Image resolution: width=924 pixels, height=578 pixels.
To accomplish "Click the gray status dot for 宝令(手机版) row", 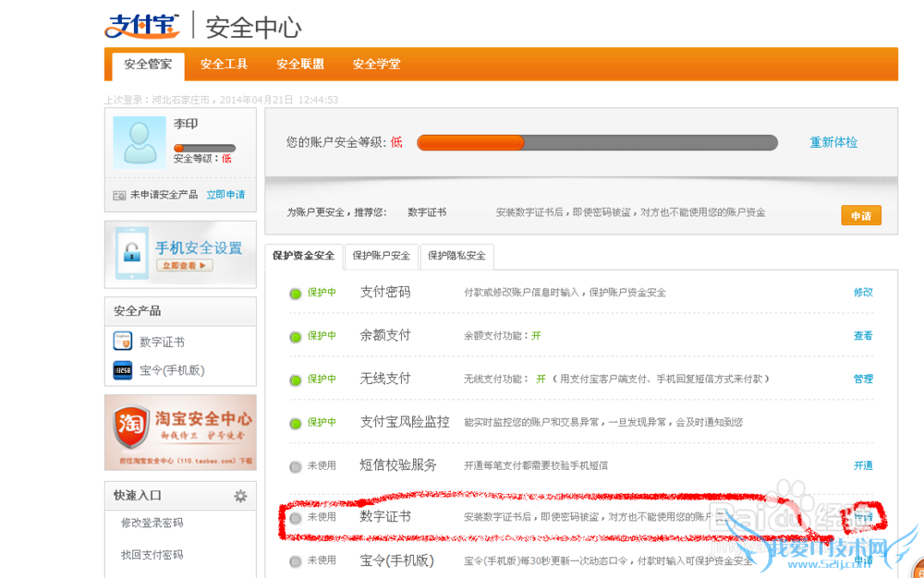I will point(296,561).
